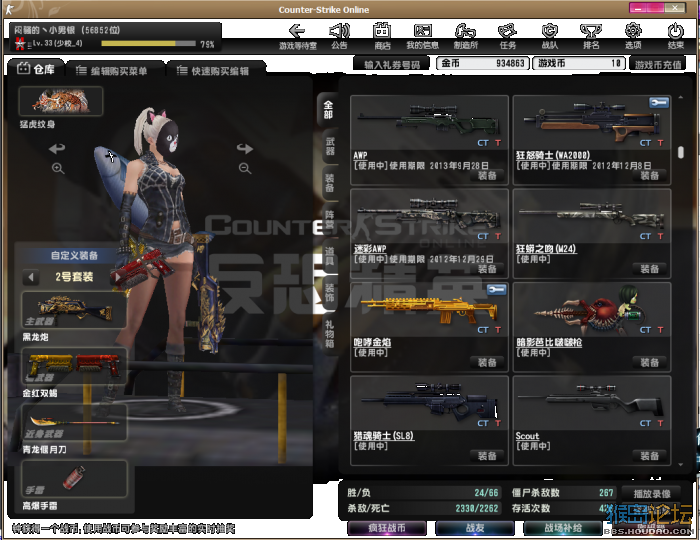Click the play recording (播放录像) button
Viewport: 700px width, 540px height.
[x=652, y=493]
